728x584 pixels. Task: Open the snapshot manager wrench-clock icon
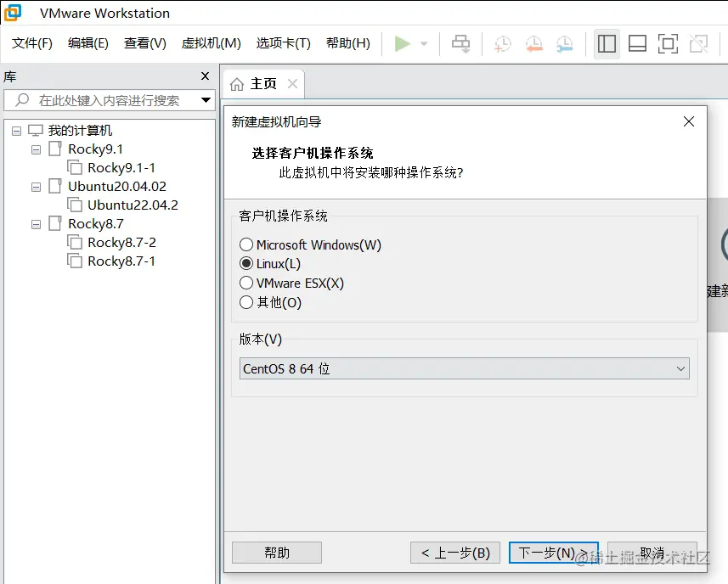565,44
